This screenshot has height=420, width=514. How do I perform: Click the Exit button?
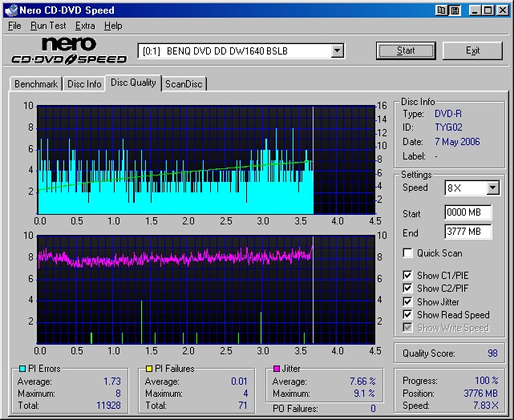click(472, 50)
